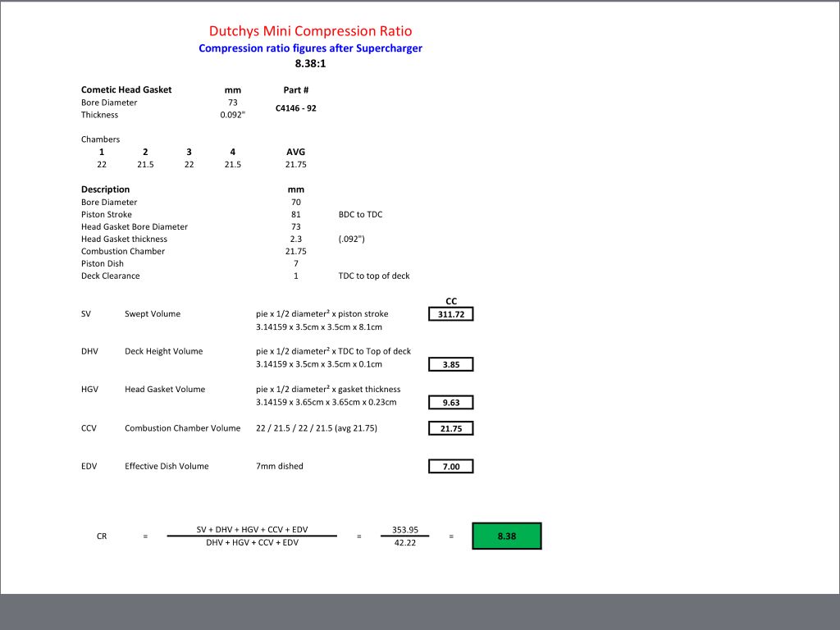Viewport: 840px width, 630px height.
Task: Click the C4146 - 92 part number cell
Action: (x=295, y=108)
